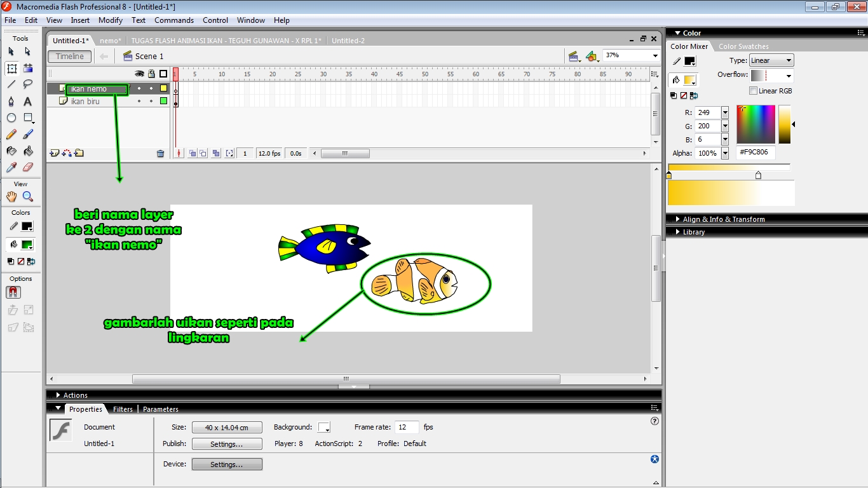Open the Control menu
The width and height of the screenshot is (868, 488).
point(215,20)
